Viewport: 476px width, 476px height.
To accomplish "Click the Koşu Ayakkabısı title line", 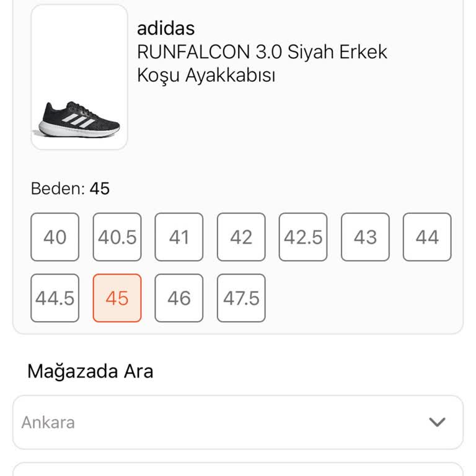I will click(206, 75).
